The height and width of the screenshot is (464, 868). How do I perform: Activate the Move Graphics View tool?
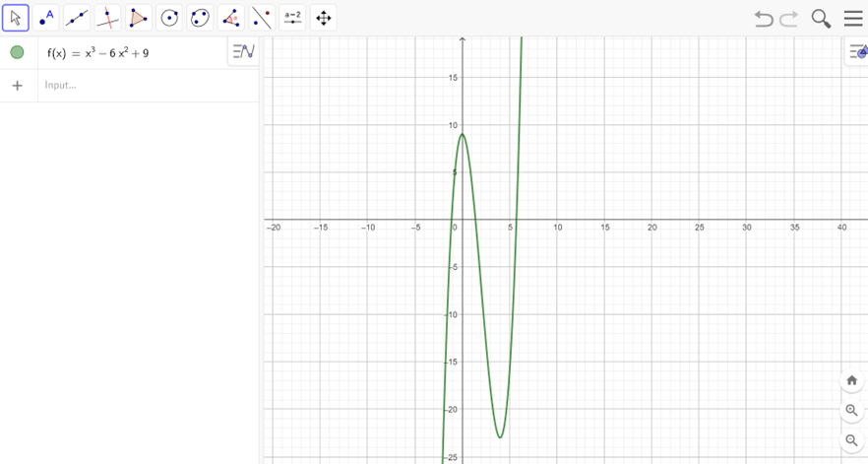[x=323, y=18]
